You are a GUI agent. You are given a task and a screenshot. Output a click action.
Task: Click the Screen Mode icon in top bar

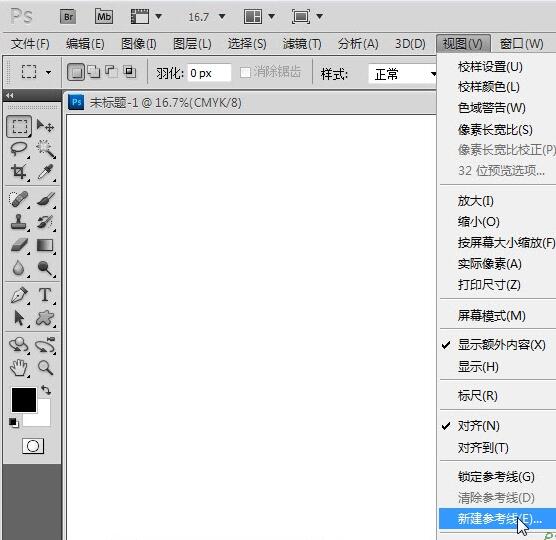pos(301,17)
